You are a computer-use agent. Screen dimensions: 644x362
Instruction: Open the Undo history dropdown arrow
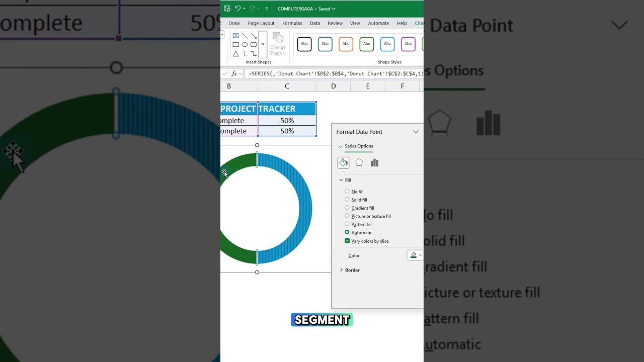pyautogui.click(x=244, y=9)
